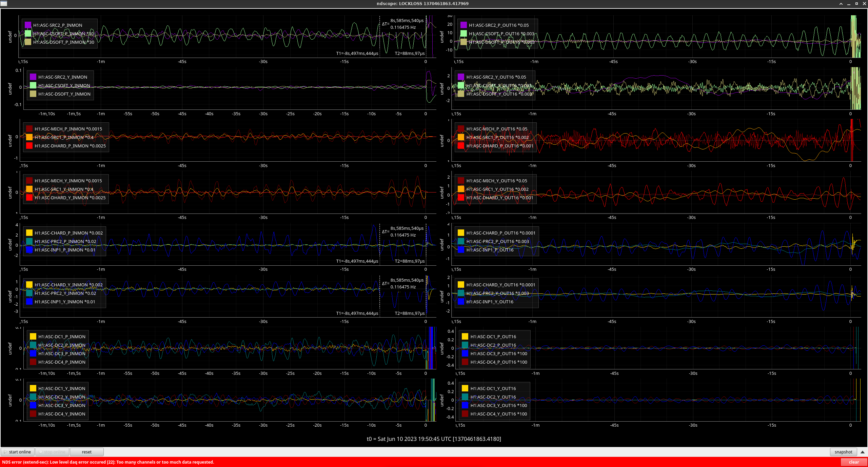
Task: Click the stop online button
Action: coord(52,452)
